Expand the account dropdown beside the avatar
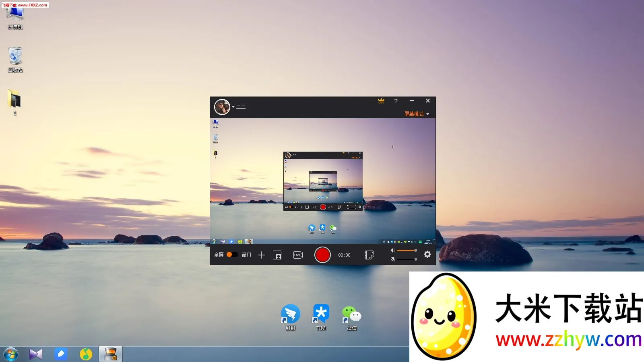The height and width of the screenshot is (362, 644). pos(232,107)
